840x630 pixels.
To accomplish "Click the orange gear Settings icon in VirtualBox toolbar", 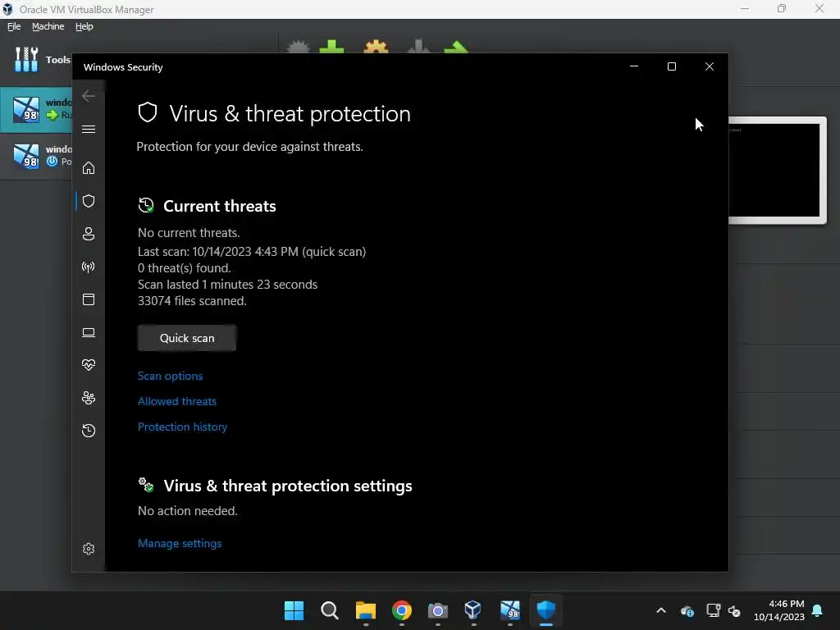I will click(376, 47).
